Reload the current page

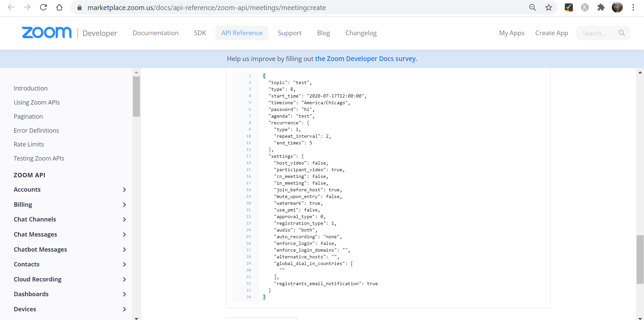[43, 7]
